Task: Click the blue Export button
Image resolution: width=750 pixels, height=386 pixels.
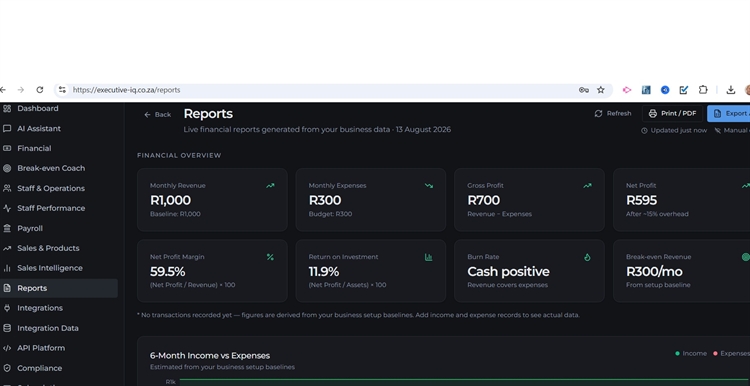Action: click(728, 113)
